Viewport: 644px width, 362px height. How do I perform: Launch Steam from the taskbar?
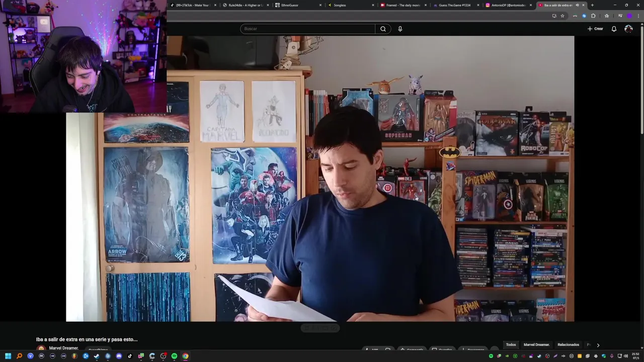[x=97, y=356]
